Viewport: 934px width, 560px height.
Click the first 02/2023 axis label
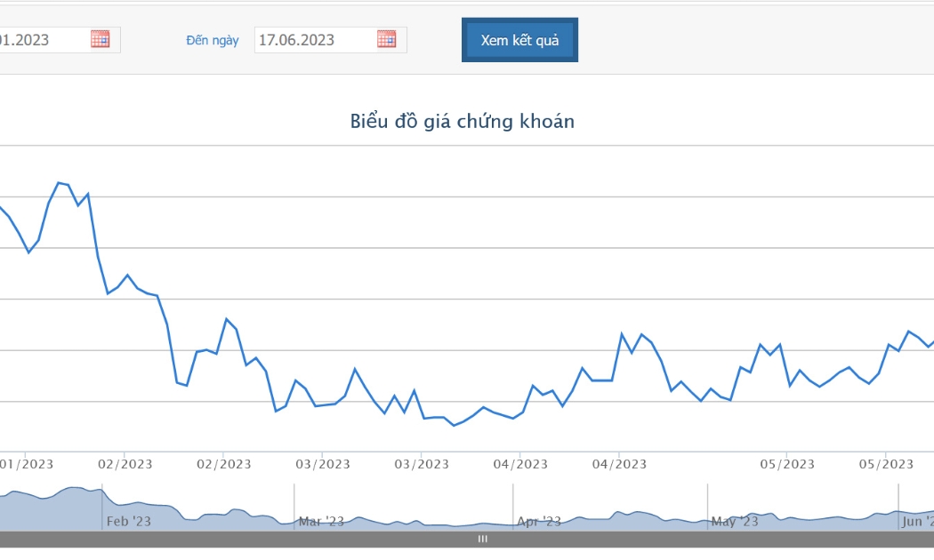point(125,464)
